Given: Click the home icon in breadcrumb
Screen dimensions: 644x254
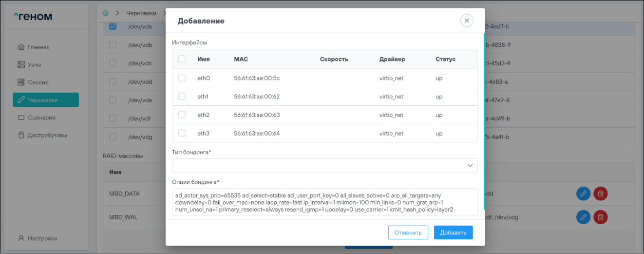Looking at the screenshot, I should (106, 13).
